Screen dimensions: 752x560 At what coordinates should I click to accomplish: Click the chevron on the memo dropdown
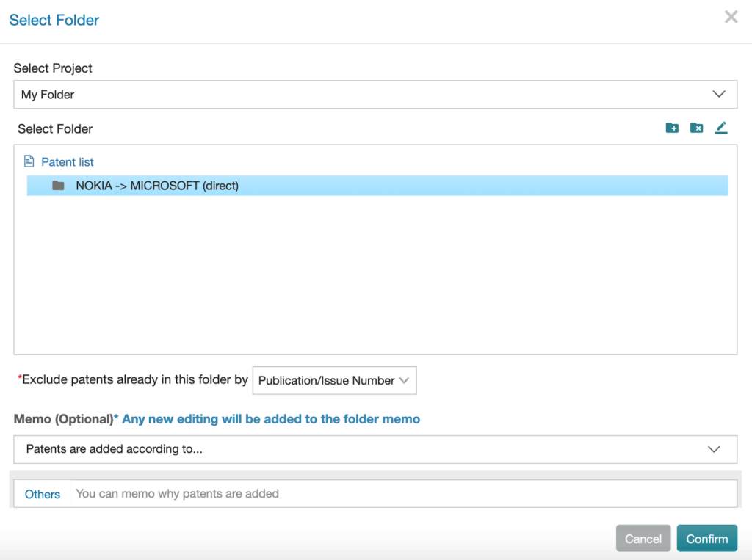(714, 449)
